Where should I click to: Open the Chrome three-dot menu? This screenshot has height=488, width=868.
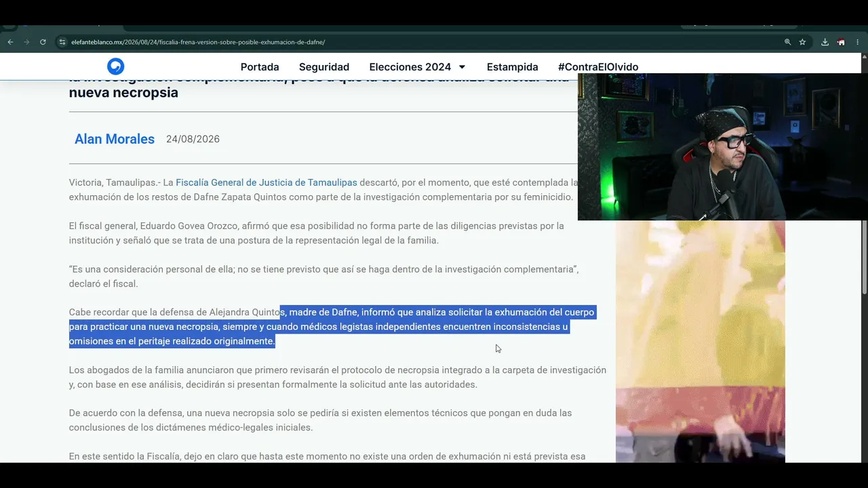(857, 42)
